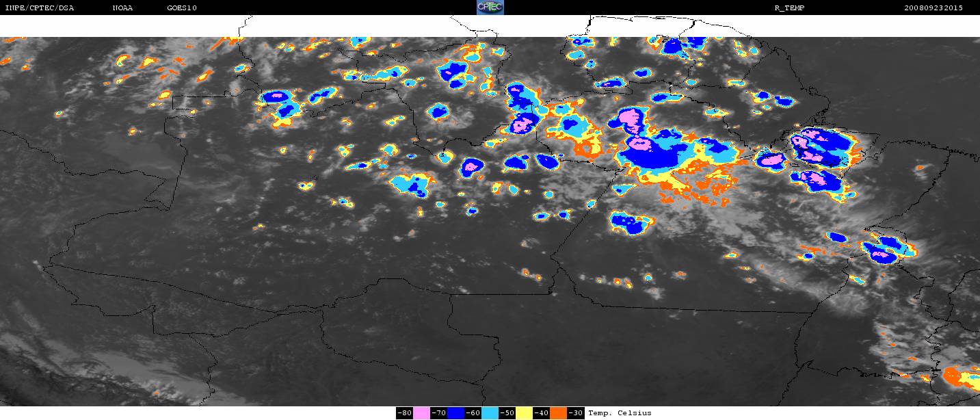This screenshot has height=420, width=980.
Task: Click the -50 legend label
Action: click(x=507, y=413)
